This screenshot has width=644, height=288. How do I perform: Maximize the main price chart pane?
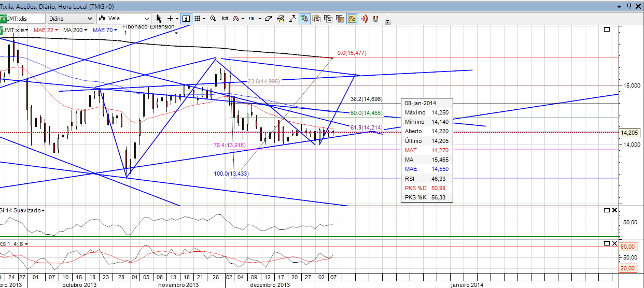click(607, 30)
